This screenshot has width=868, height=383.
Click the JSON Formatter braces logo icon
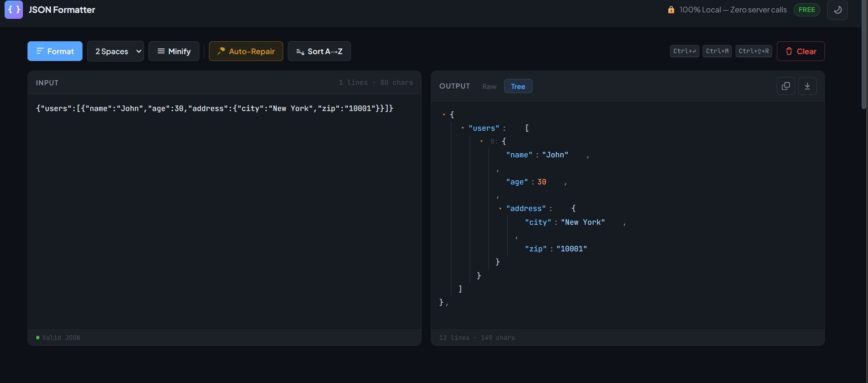click(x=14, y=10)
